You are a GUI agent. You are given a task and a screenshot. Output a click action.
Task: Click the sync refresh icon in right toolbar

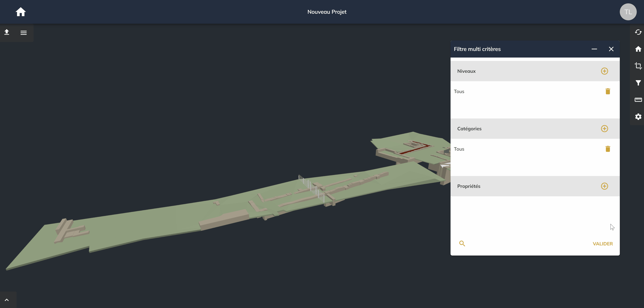point(638,32)
